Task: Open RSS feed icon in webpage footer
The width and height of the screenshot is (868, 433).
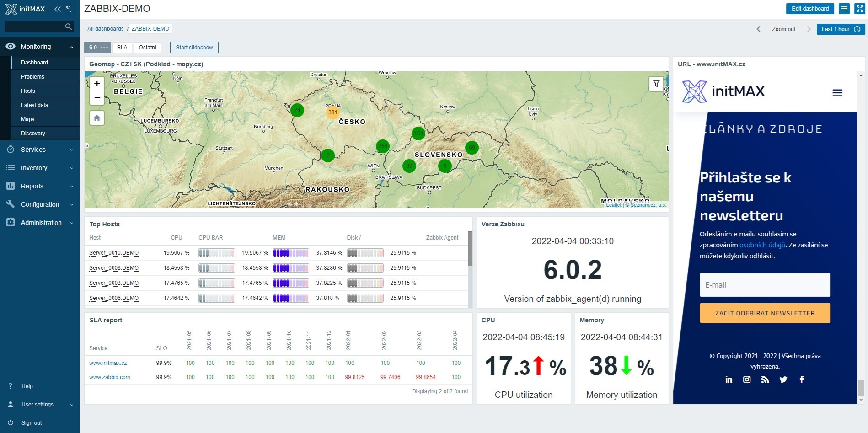Action: [x=765, y=380]
